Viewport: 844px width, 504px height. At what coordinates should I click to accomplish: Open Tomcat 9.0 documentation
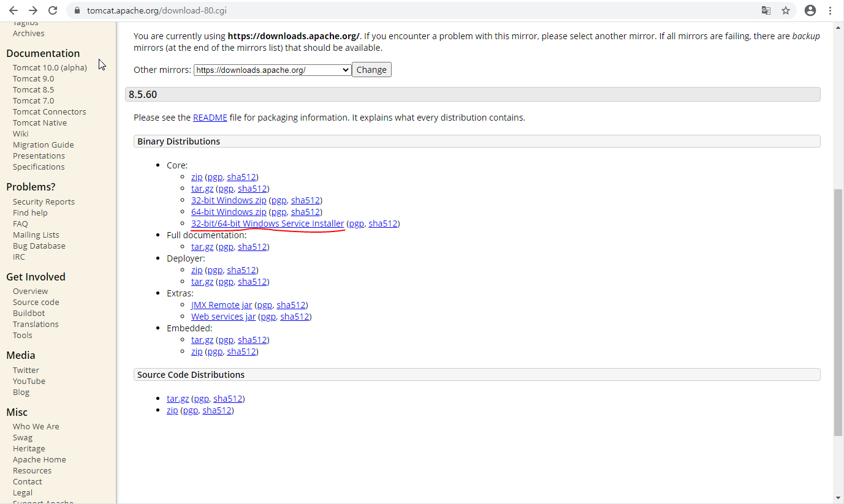[x=33, y=78]
